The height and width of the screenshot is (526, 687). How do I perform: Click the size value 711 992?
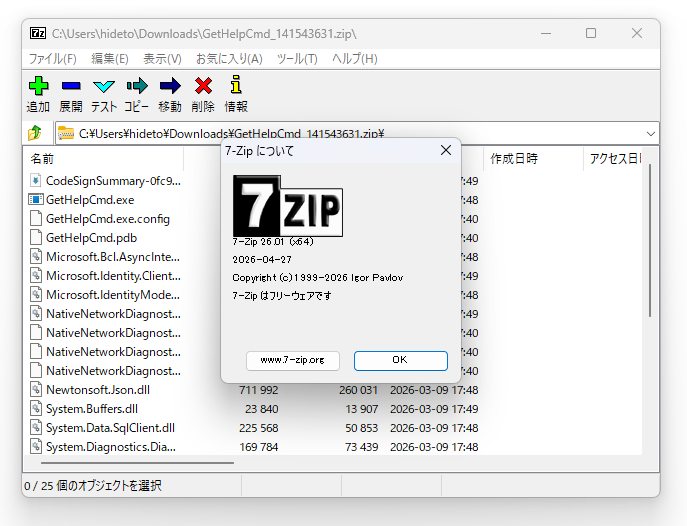coord(259,390)
